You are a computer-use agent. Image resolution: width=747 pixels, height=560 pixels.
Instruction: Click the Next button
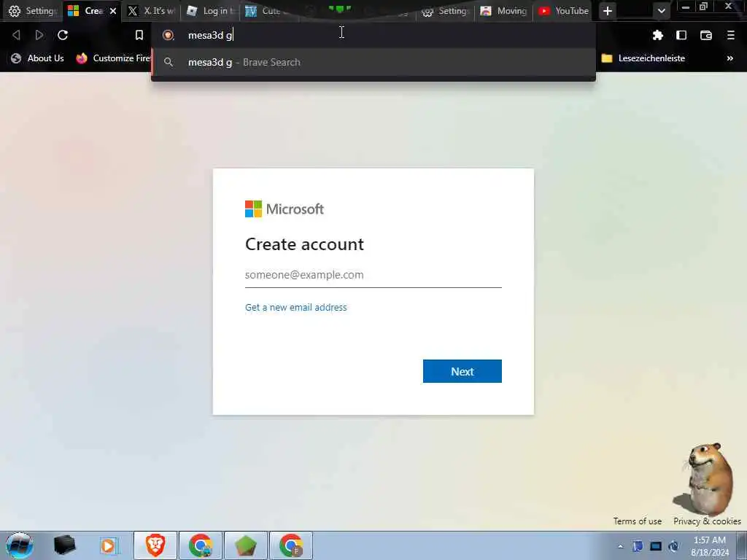click(462, 371)
